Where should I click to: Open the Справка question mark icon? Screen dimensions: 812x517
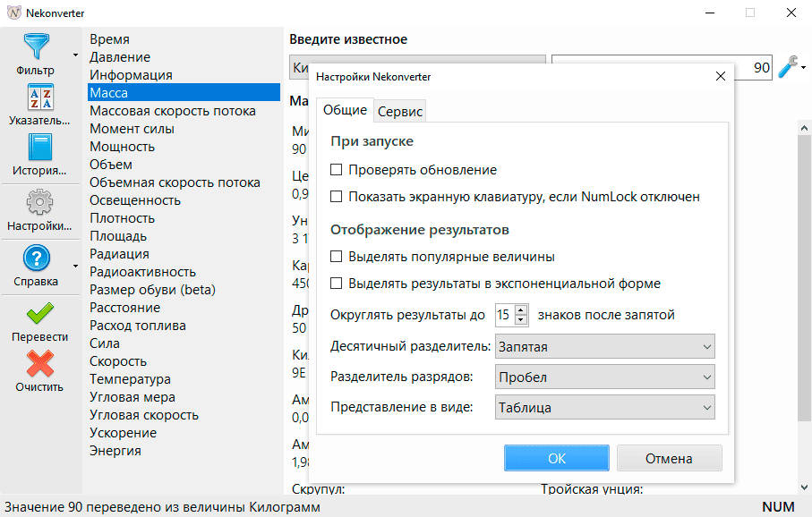coord(36,258)
